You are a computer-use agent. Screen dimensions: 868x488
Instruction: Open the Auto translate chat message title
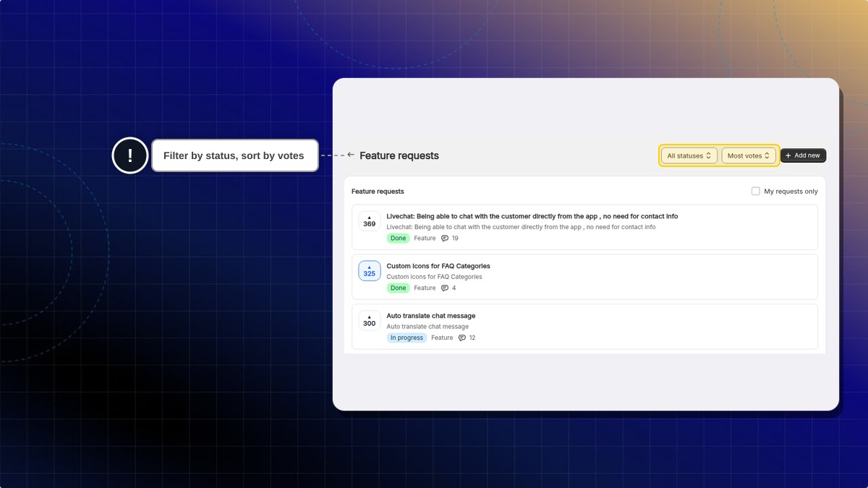[x=431, y=316]
